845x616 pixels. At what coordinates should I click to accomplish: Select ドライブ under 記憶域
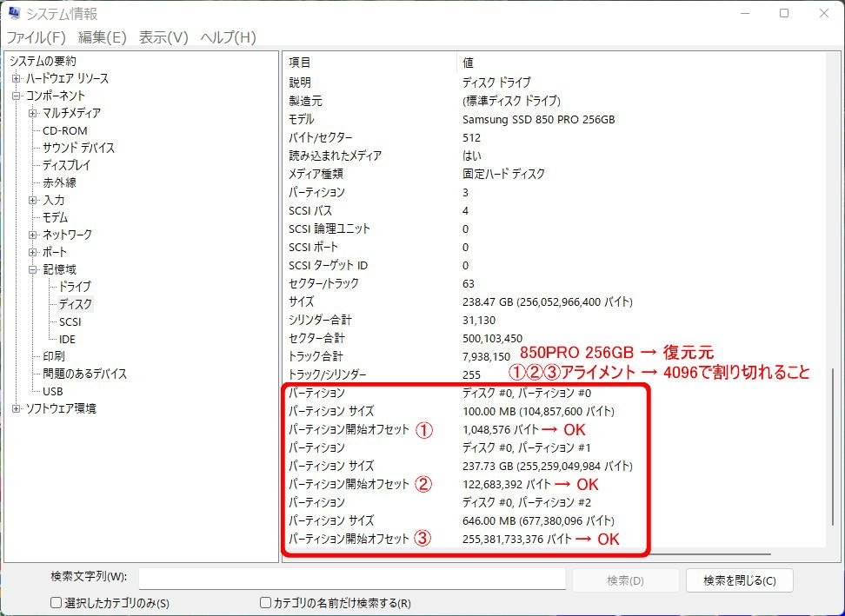[x=75, y=287]
